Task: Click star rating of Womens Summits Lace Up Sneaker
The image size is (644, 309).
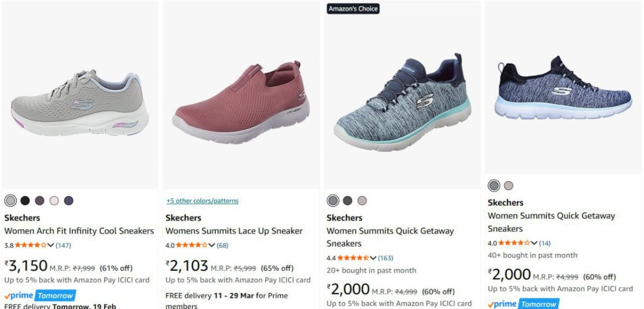Action: [192, 245]
